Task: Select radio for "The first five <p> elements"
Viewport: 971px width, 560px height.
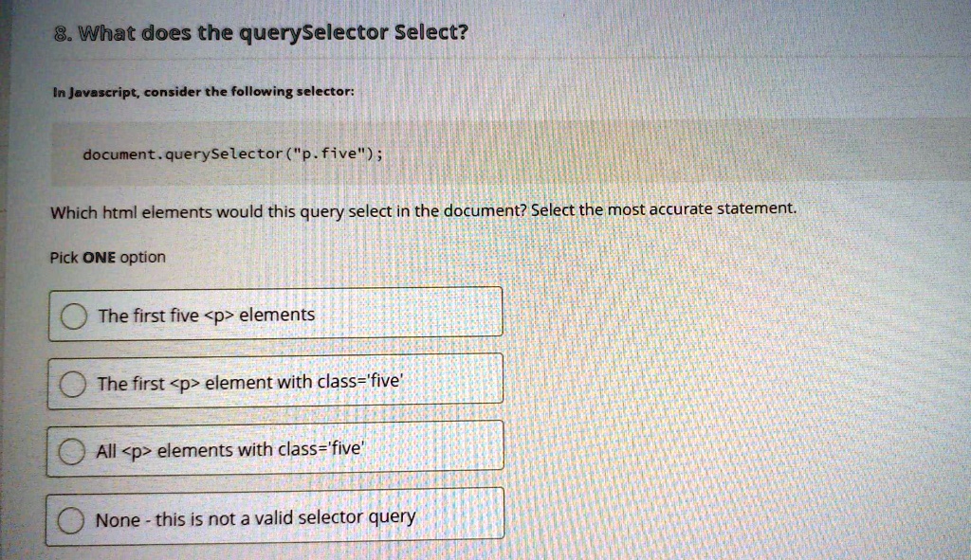Action: point(74,316)
